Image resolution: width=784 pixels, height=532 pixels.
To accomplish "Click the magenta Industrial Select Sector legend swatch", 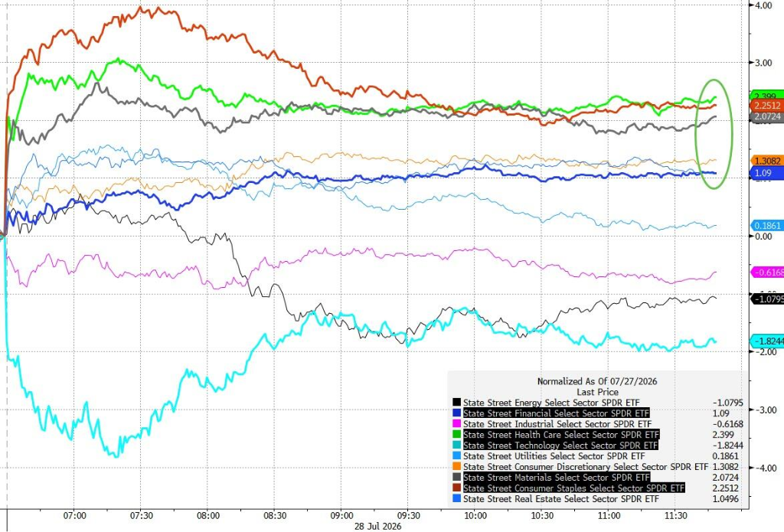I will click(456, 424).
